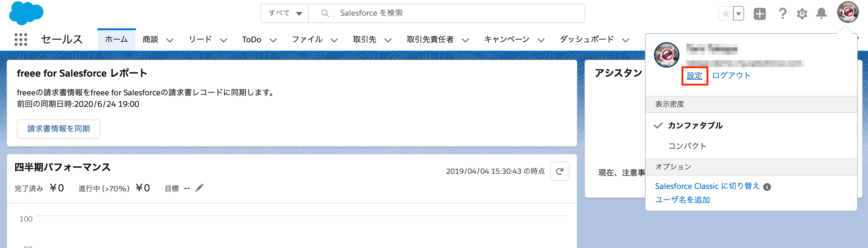Click the Salesforce search field
868x248 pixels.
click(x=446, y=13)
